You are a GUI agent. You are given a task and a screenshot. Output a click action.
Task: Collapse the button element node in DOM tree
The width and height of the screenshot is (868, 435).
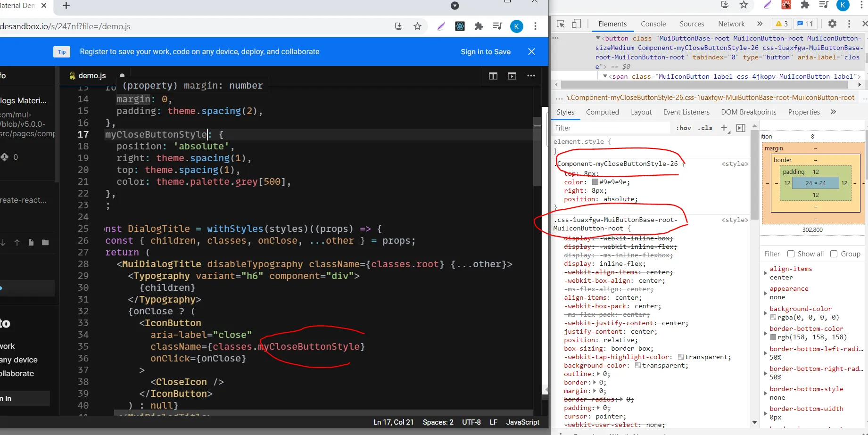598,38
